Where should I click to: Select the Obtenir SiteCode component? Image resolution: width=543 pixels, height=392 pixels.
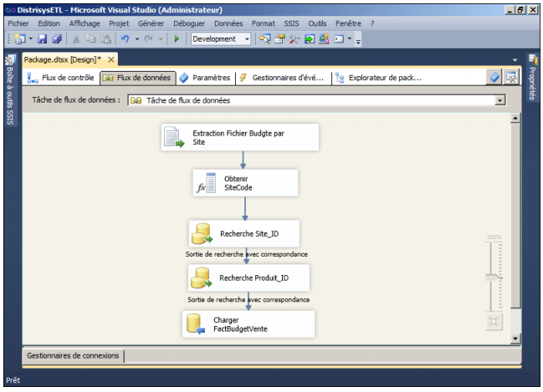point(245,183)
